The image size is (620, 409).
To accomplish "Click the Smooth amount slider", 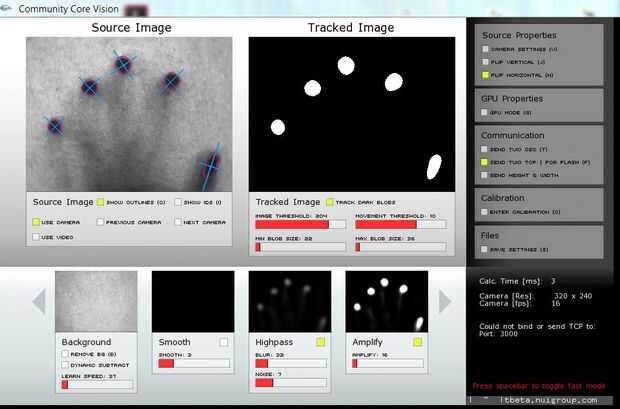I will [194, 364].
